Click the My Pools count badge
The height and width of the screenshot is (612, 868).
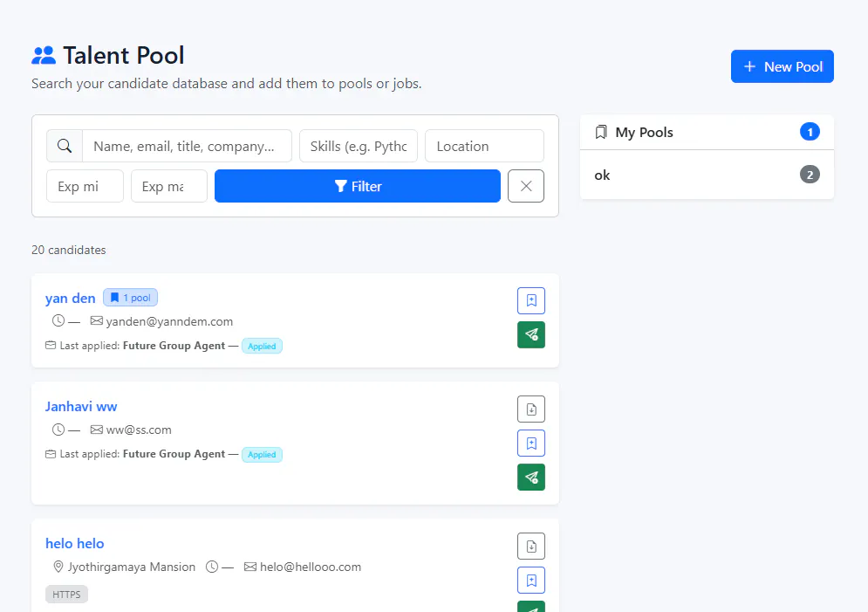(x=810, y=132)
